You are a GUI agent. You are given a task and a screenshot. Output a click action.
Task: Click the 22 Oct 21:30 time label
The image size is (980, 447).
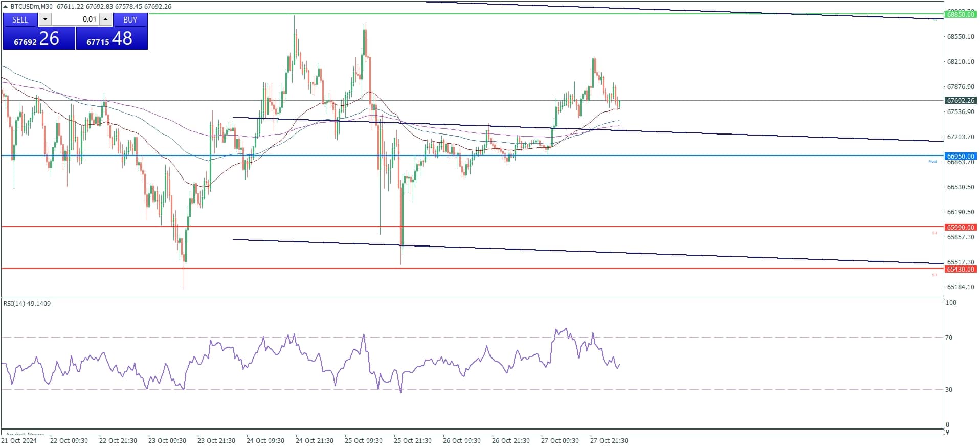[118, 441]
